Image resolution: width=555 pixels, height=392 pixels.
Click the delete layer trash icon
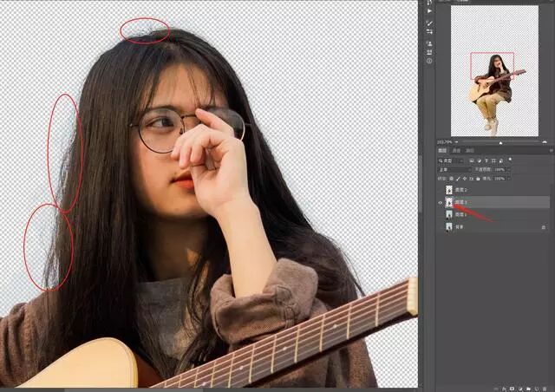pos(545,389)
